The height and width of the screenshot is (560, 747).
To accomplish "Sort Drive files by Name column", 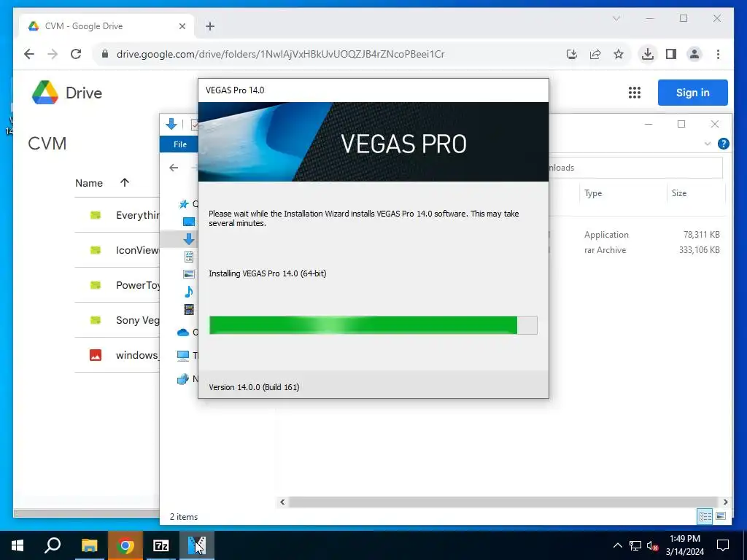I will [88, 183].
